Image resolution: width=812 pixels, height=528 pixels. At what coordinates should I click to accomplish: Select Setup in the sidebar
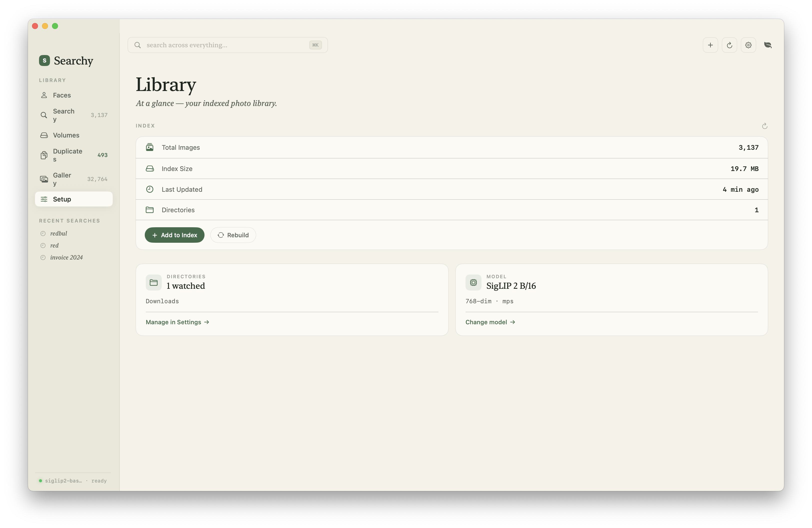[x=74, y=199]
